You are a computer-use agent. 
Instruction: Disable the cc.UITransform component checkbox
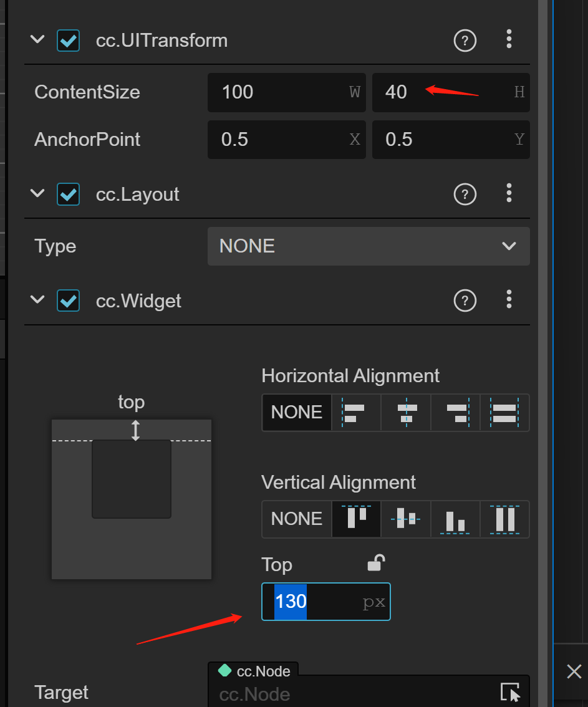(68, 41)
